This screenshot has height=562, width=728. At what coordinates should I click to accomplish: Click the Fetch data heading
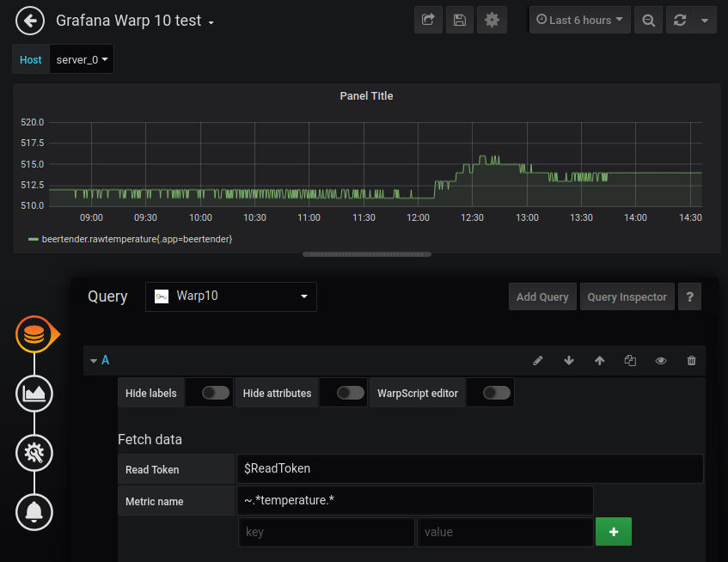click(150, 439)
